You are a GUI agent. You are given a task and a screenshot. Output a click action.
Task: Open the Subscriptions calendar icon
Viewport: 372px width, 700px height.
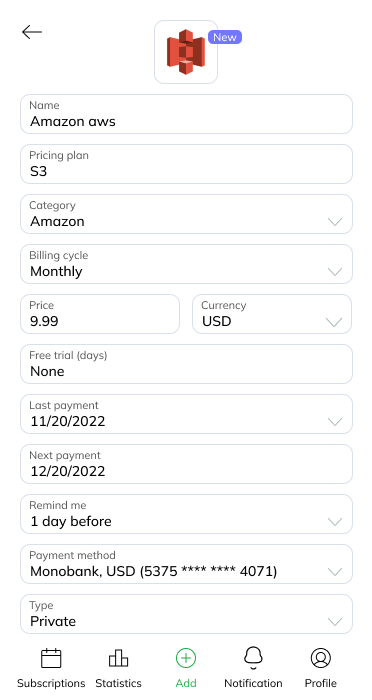click(x=51, y=658)
